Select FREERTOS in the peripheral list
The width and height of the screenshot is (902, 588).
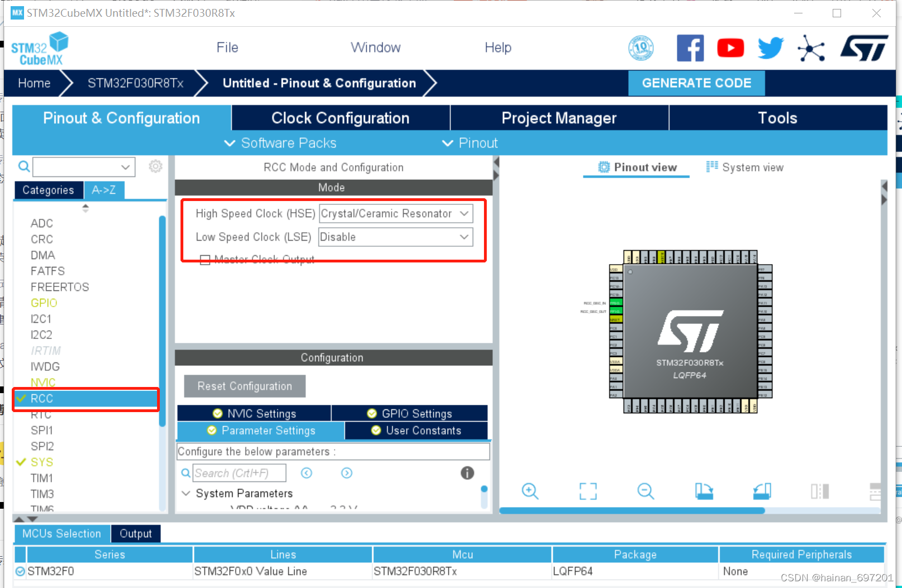[60, 287]
